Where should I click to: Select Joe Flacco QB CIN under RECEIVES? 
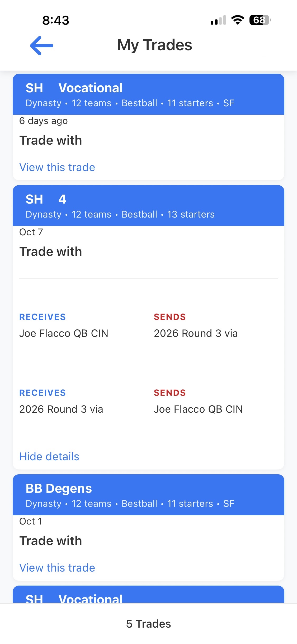coord(64,333)
